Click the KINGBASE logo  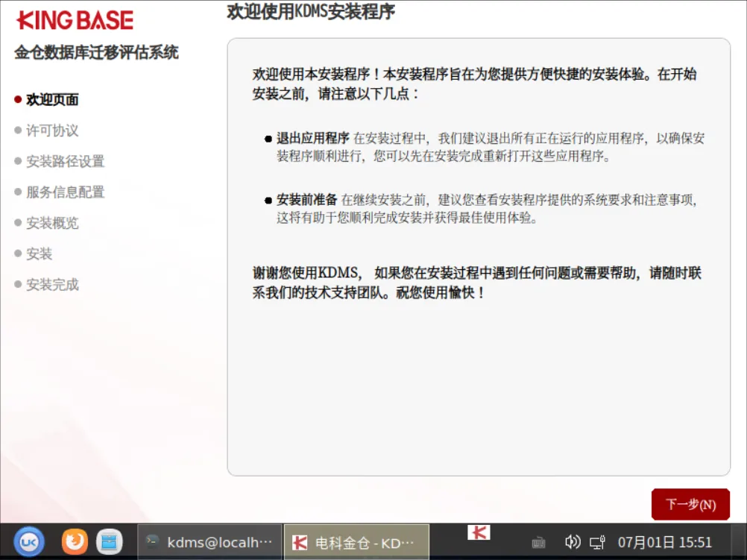point(75,20)
